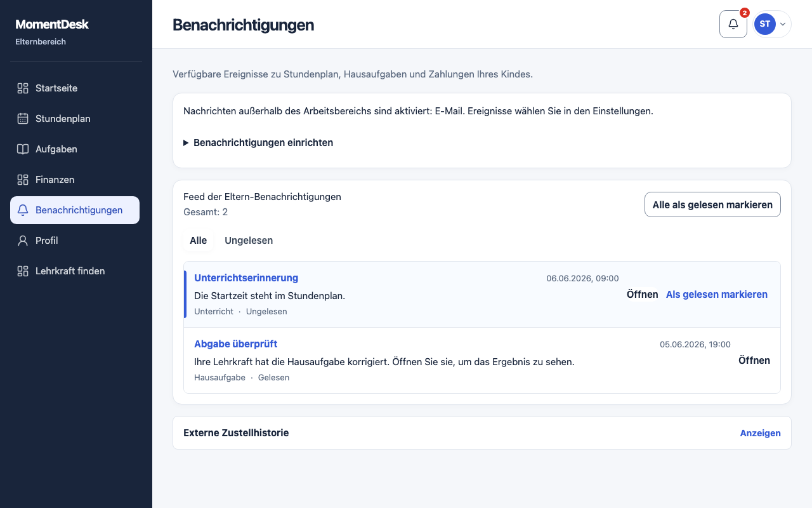This screenshot has height=508, width=812.
Task: Click the Gesamt: 2 counter text
Action: 206,212
